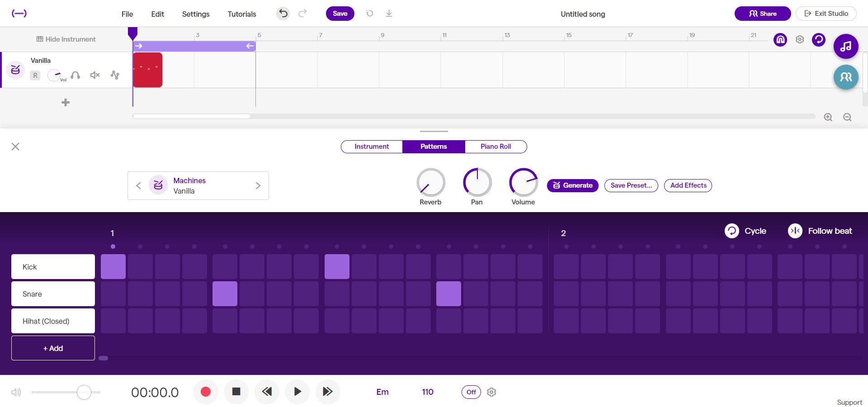
Task: Zoom in on the track timeline
Action: coord(828,117)
